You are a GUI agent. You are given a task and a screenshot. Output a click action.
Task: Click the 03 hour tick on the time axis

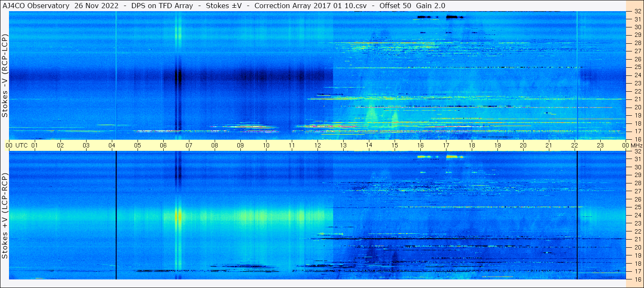coord(86,145)
